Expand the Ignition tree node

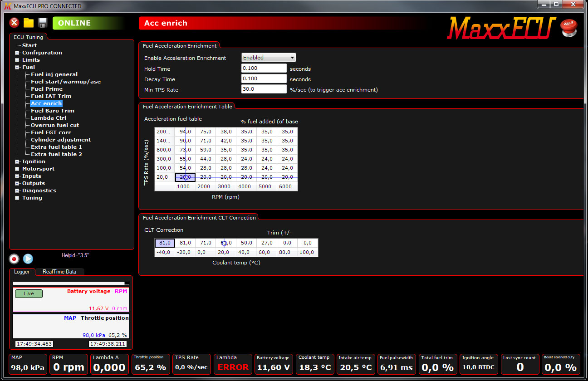click(x=17, y=161)
